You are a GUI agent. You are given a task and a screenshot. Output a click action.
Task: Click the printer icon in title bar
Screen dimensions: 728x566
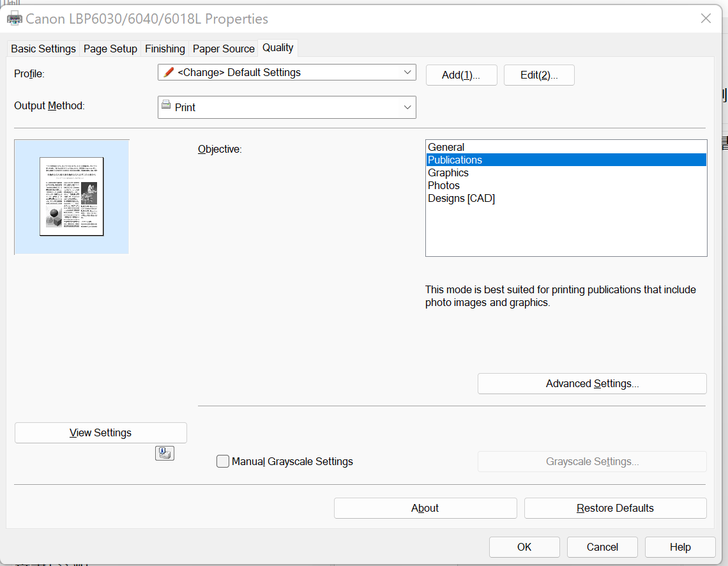[14, 19]
